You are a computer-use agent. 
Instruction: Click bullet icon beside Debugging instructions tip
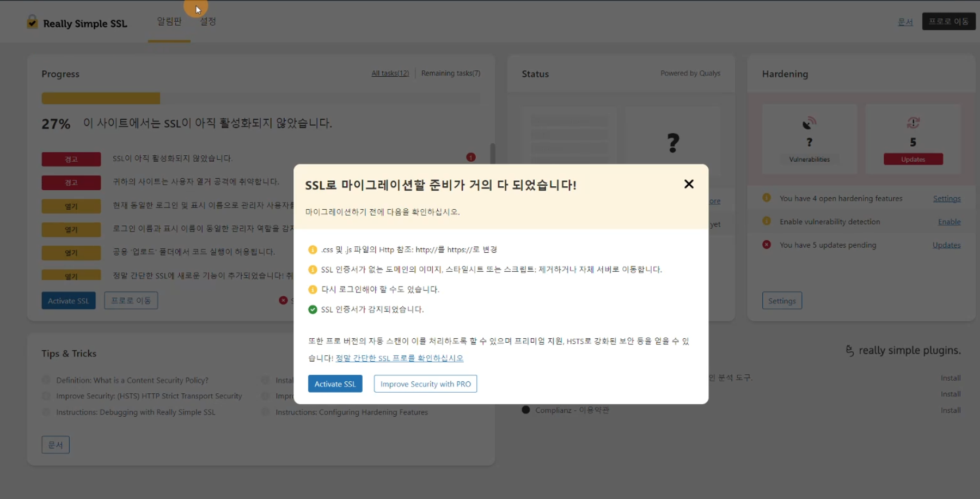pos(46,412)
